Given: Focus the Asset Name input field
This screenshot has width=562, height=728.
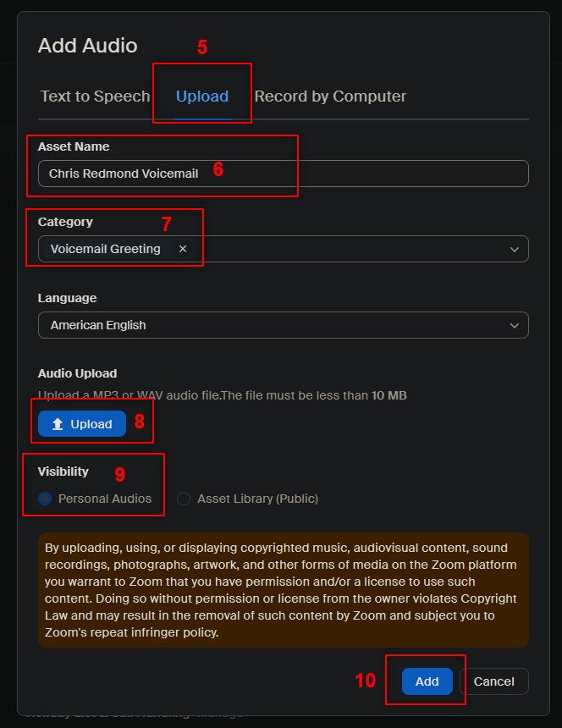Looking at the screenshot, I should (283, 174).
